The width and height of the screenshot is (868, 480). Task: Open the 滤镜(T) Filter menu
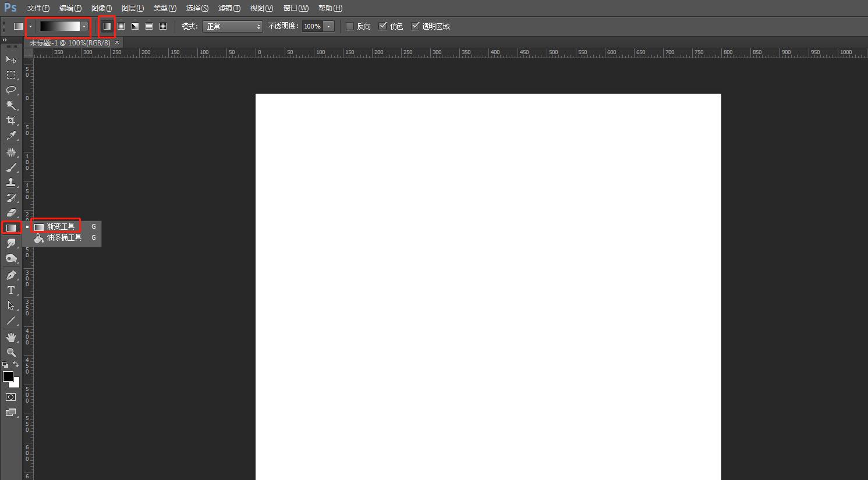(229, 8)
